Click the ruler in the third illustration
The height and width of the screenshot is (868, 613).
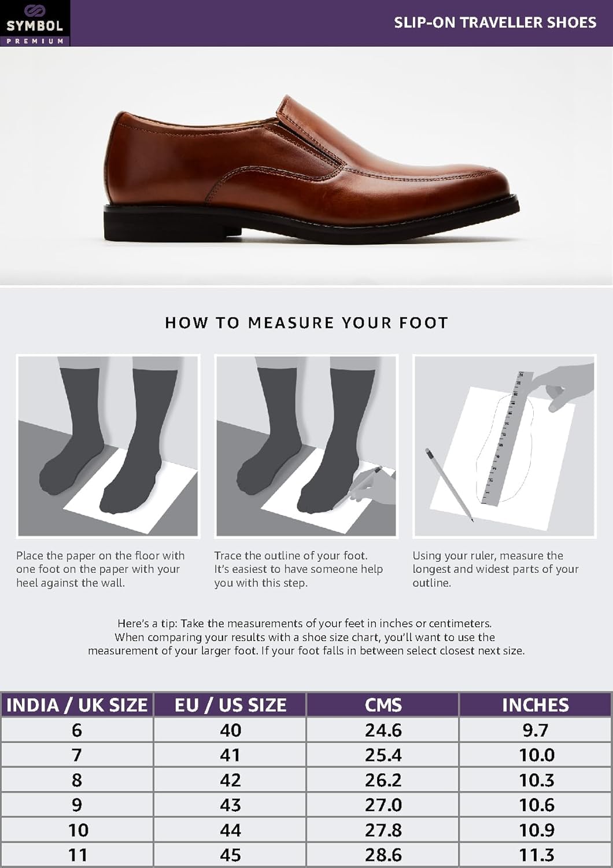(x=507, y=438)
